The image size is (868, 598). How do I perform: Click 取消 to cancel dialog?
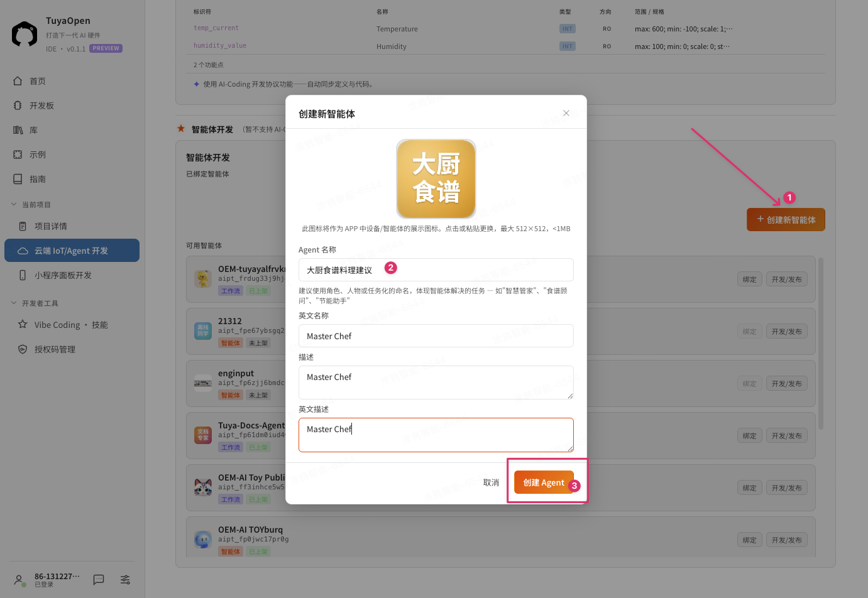(x=491, y=482)
